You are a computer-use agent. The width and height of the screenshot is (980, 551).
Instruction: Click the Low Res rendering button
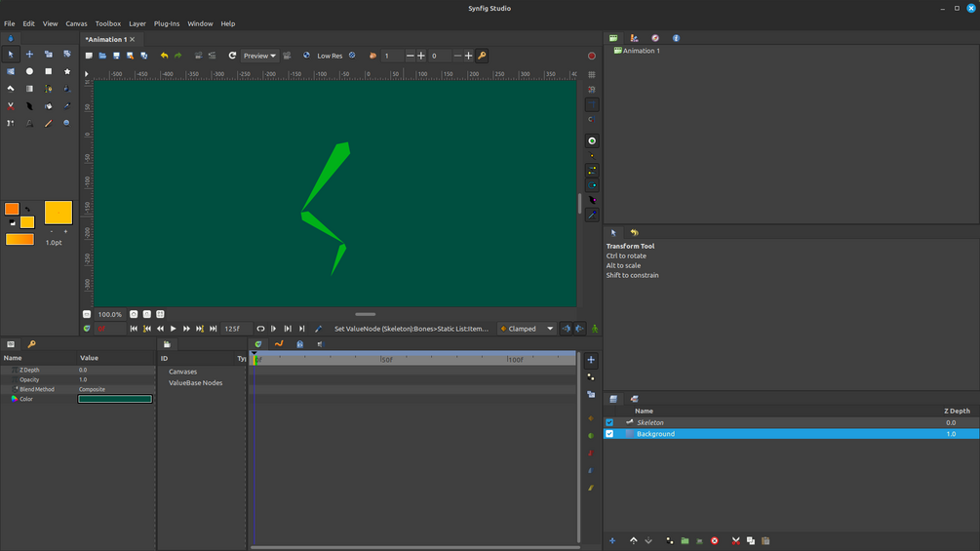(x=329, y=56)
